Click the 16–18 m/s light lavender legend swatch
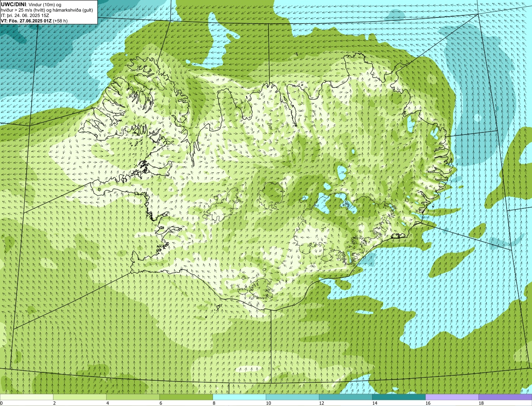 [452, 397]
